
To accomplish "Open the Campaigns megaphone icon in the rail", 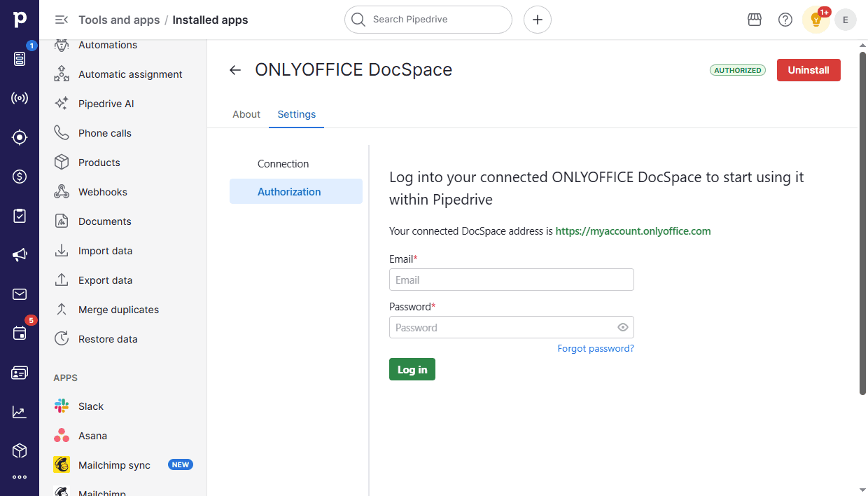I will 20,255.
